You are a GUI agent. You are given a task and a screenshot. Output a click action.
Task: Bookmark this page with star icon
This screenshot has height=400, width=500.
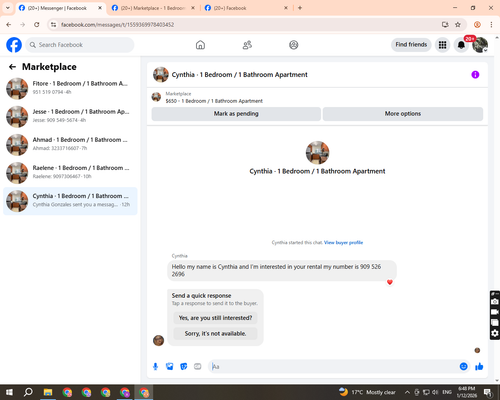458,25
